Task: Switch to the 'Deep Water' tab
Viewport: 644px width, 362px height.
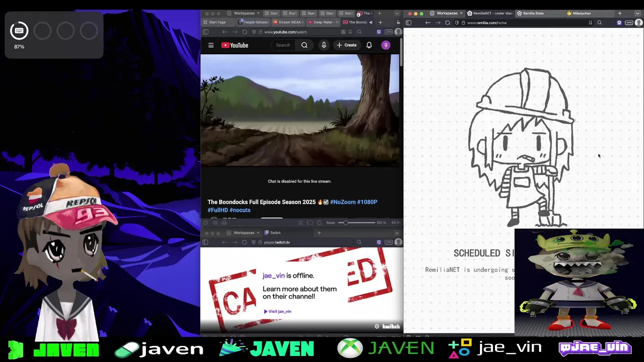Action: tap(324, 22)
